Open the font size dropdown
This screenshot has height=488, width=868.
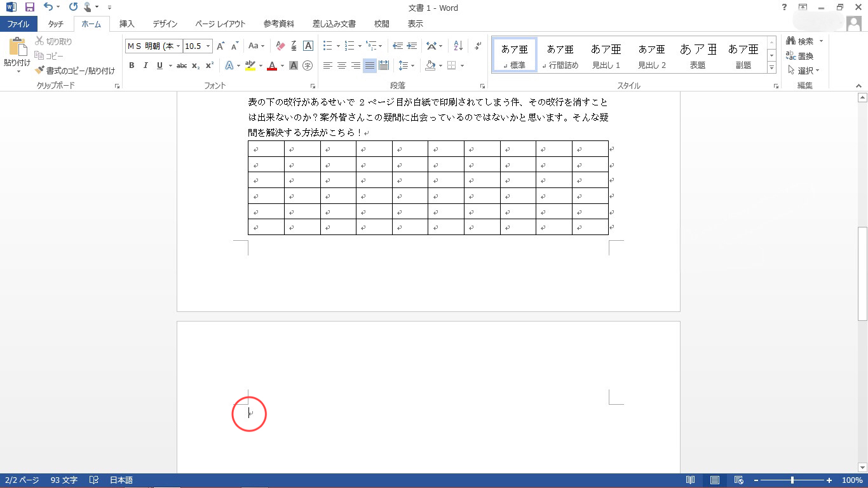click(208, 46)
